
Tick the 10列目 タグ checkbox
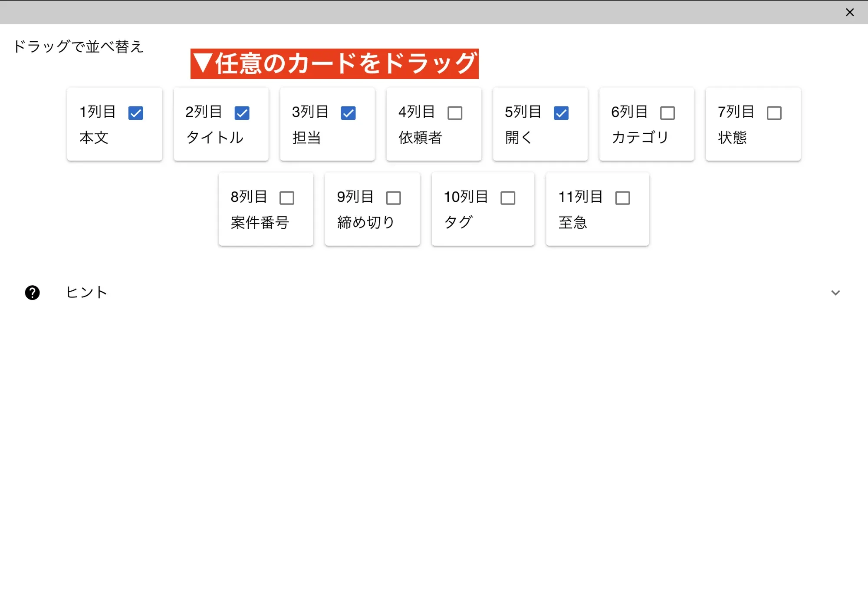pos(507,198)
